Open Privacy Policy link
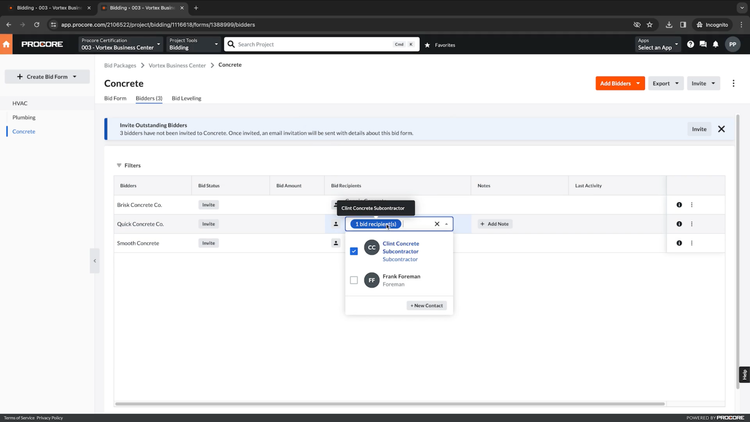 (x=50, y=418)
